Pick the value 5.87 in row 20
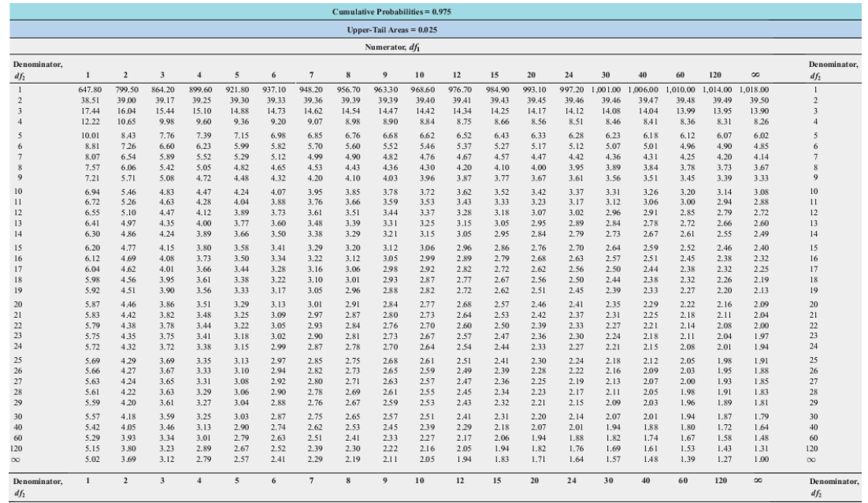The width and height of the screenshot is (868, 503). pyautogui.click(x=92, y=304)
